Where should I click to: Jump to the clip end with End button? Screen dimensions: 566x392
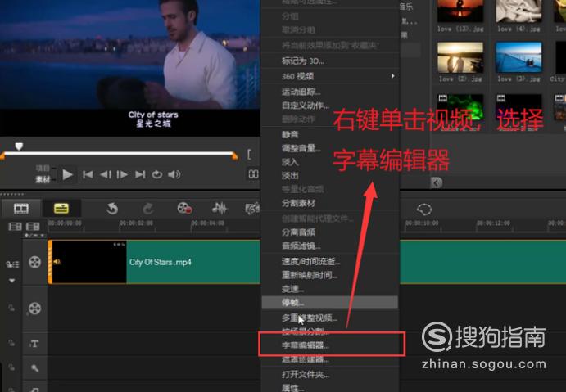pos(140,175)
